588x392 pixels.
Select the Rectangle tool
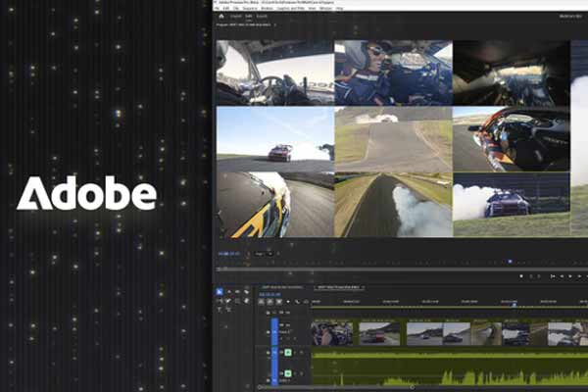237,301
